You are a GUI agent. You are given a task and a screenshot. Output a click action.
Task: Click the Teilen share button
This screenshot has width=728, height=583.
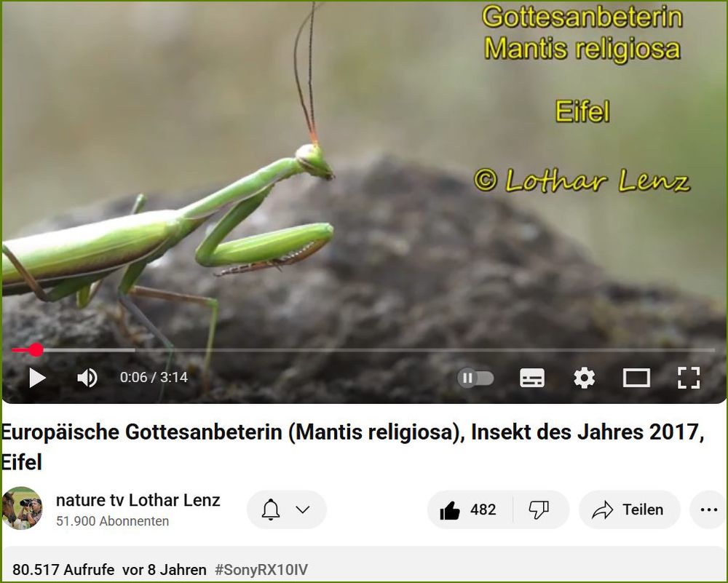pos(630,510)
